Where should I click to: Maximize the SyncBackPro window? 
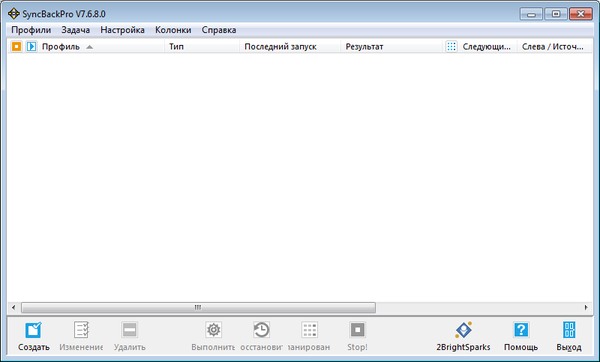pos(556,14)
